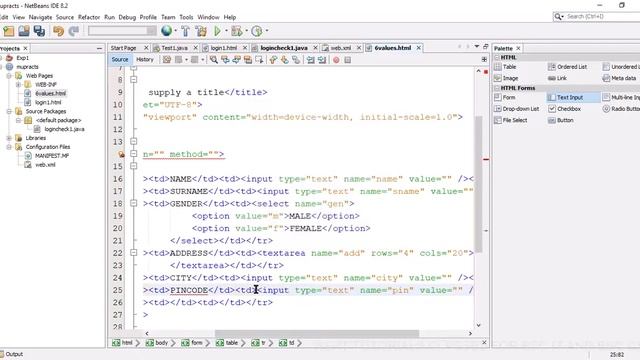Open the Navigate menu
640x360 pixels.
[40, 17]
